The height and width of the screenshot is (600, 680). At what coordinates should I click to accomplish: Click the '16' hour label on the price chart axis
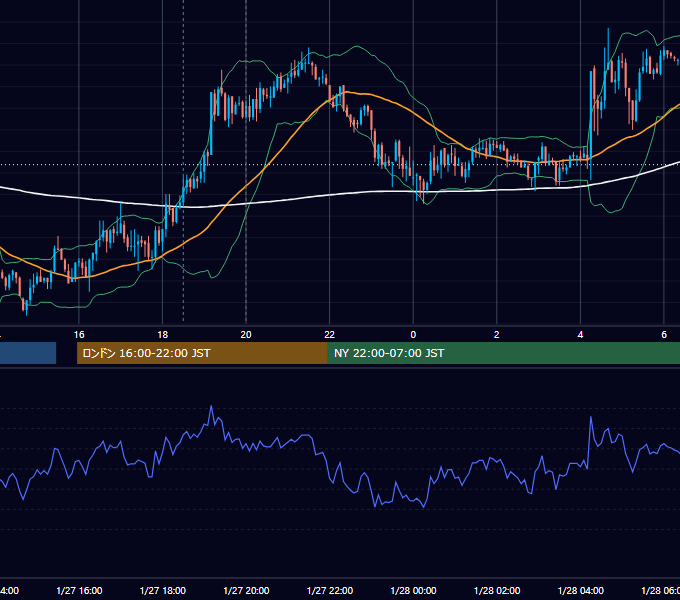79,334
